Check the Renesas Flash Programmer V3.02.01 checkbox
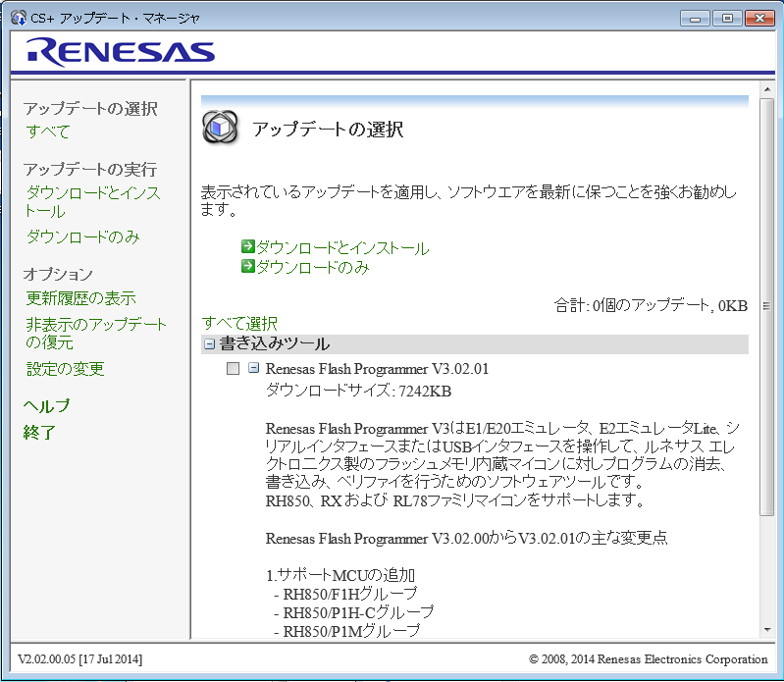The width and height of the screenshot is (784, 682). tap(233, 369)
